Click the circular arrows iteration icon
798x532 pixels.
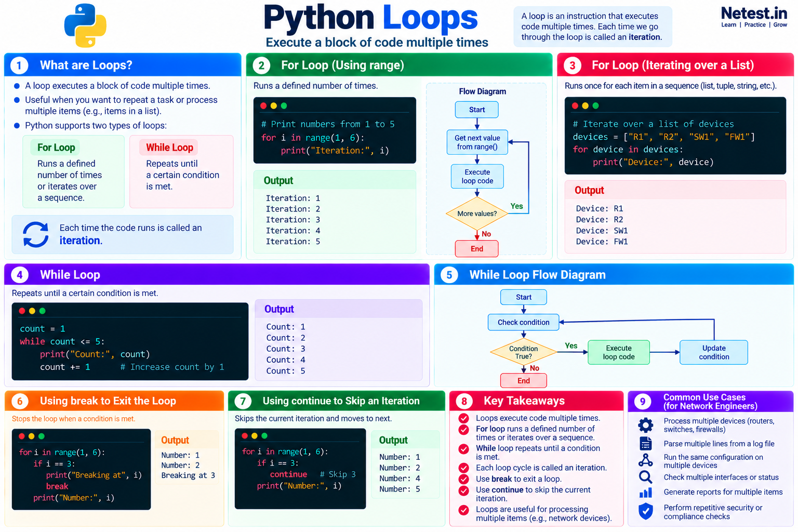point(36,234)
